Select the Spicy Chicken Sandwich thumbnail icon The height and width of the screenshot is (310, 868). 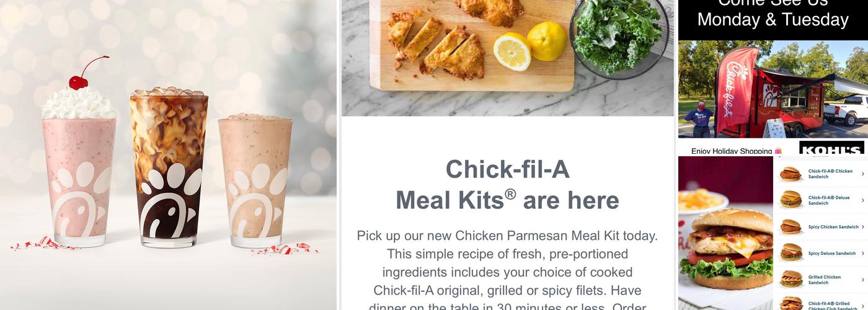coord(790,227)
